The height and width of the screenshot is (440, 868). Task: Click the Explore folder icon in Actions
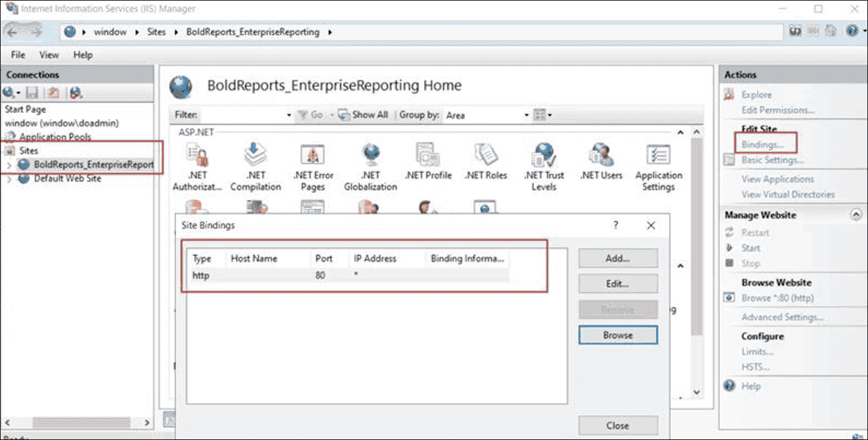click(730, 94)
